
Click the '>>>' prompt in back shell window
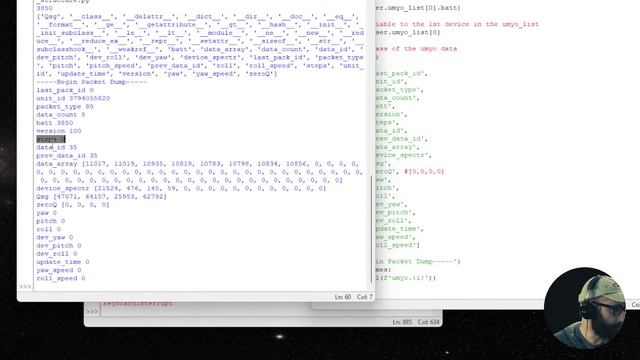(92, 311)
